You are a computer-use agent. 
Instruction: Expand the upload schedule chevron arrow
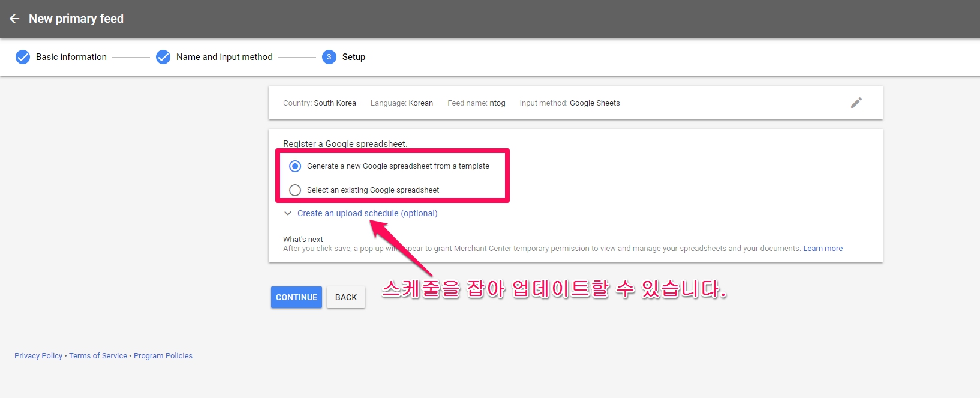[x=288, y=213]
